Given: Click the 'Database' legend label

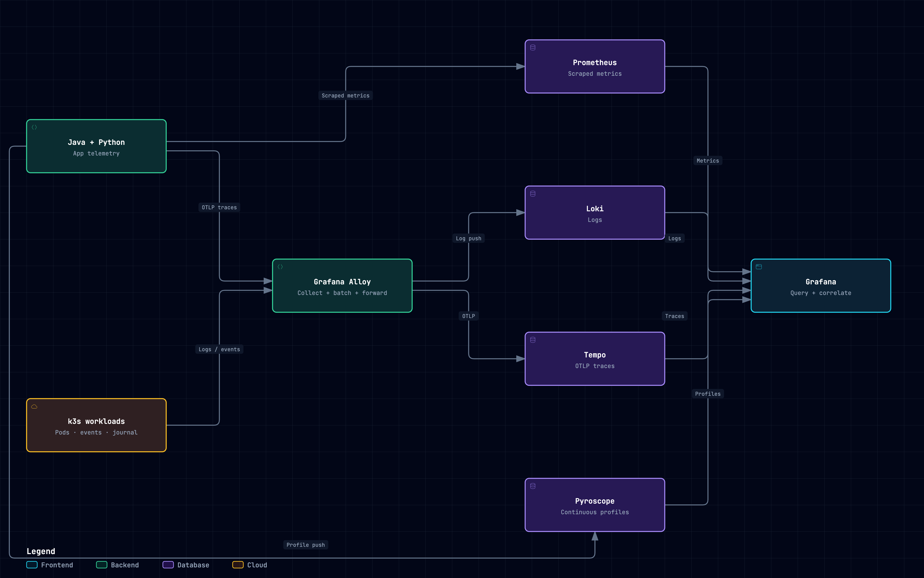Looking at the screenshot, I should [x=193, y=565].
